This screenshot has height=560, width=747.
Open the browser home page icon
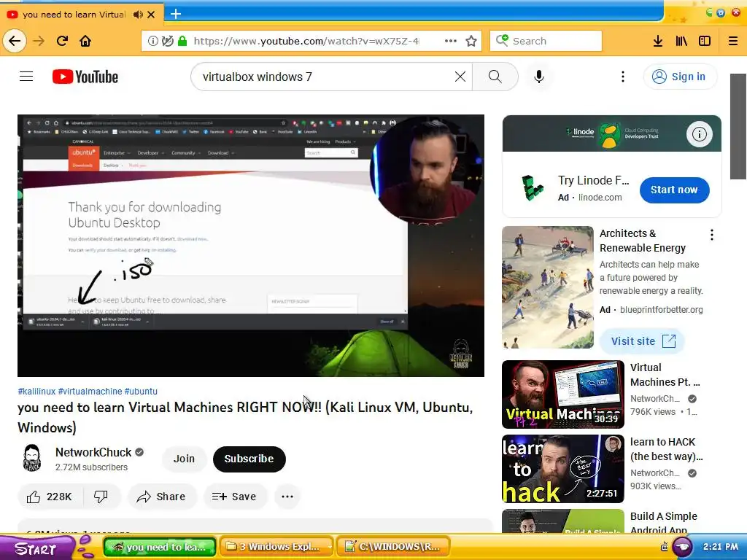(x=85, y=41)
